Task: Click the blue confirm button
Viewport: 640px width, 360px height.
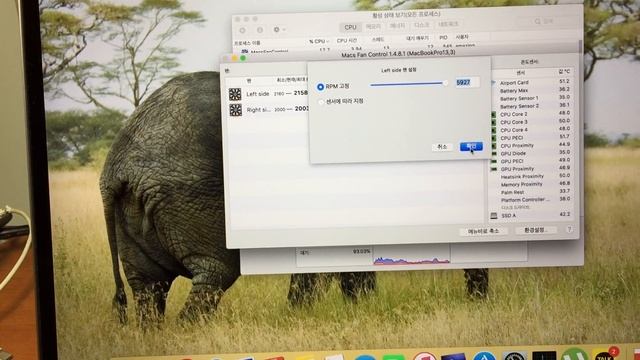Action: [471, 146]
